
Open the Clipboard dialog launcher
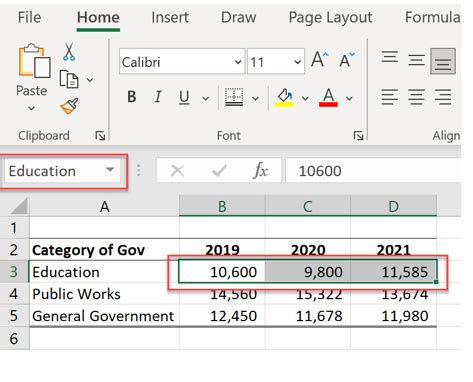pos(100,136)
